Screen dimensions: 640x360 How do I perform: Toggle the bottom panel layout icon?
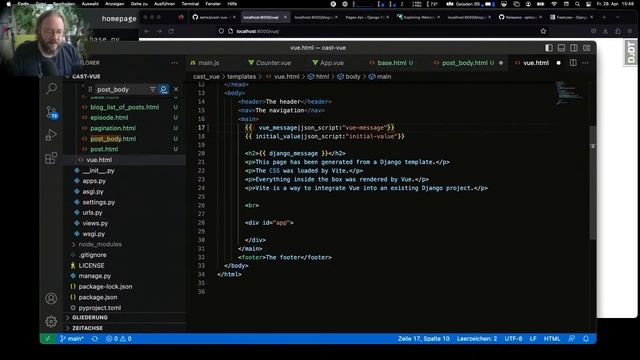point(562,48)
